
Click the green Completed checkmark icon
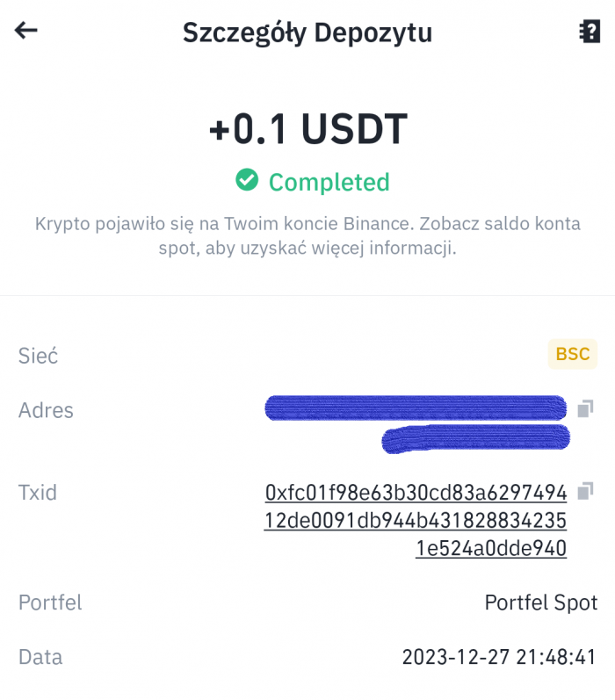pyautogui.click(x=247, y=181)
